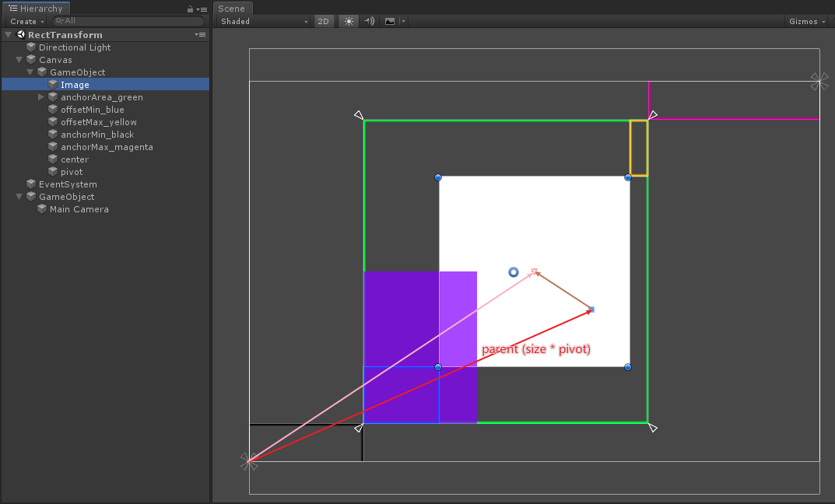
Task: Select GameObject under Canvas
Action: 77,72
